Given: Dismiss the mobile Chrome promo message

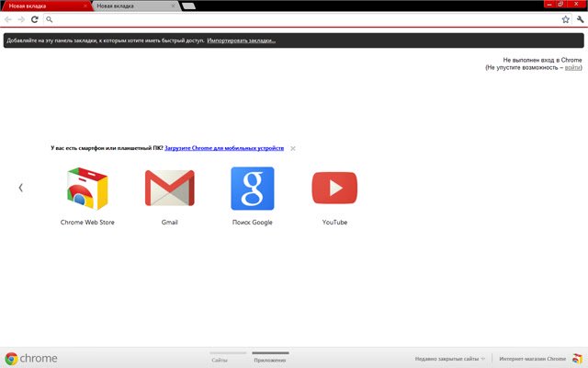Looking at the screenshot, I should click(293, 148).
